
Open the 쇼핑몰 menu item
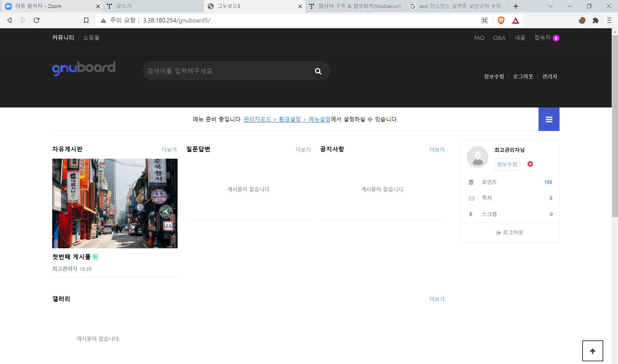pyautogui.click(x=91, y=38)
